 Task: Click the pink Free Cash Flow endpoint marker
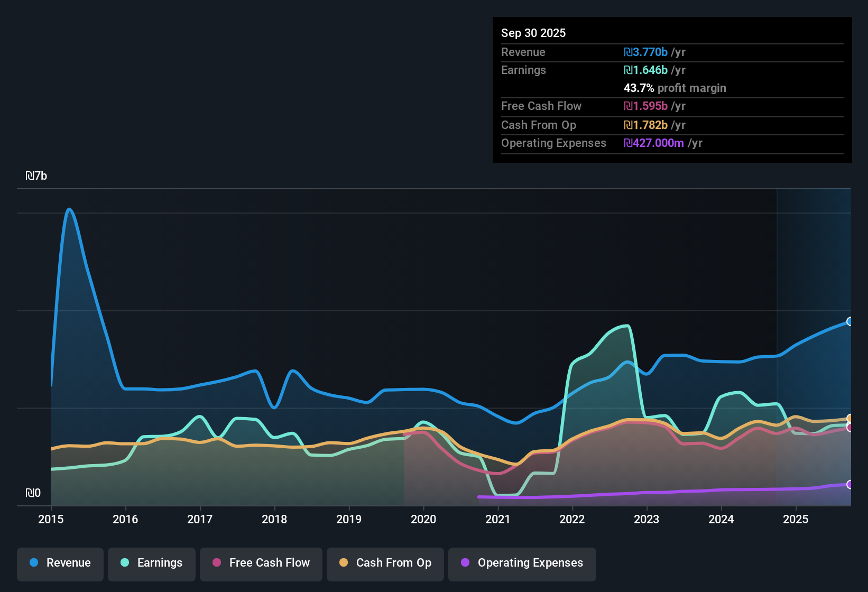(850, 427)
